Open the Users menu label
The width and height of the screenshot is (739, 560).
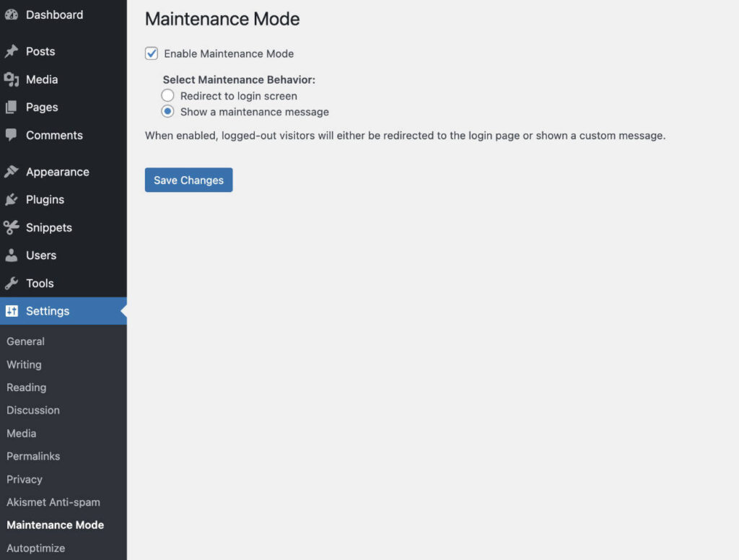point(41,255)
